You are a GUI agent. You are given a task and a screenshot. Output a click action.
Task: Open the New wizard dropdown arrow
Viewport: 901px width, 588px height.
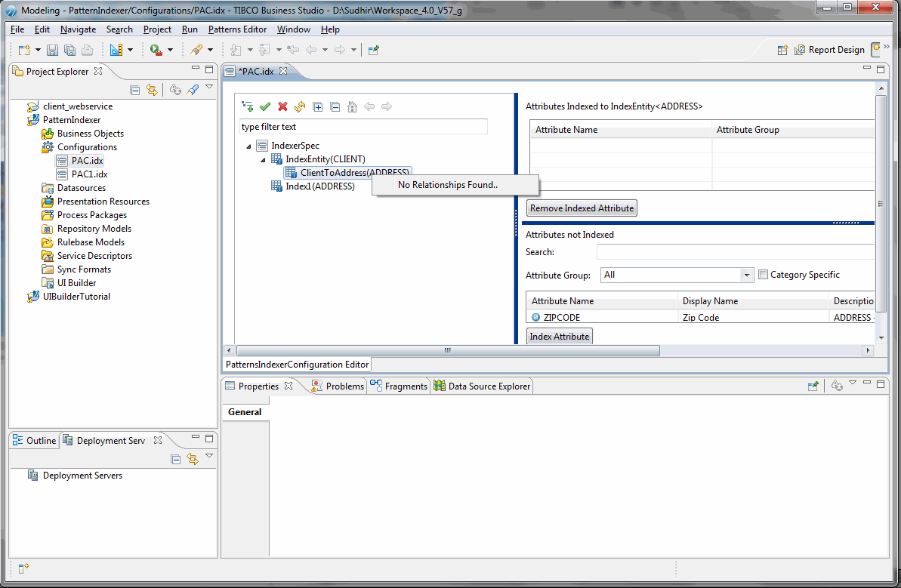coord(38,50)
